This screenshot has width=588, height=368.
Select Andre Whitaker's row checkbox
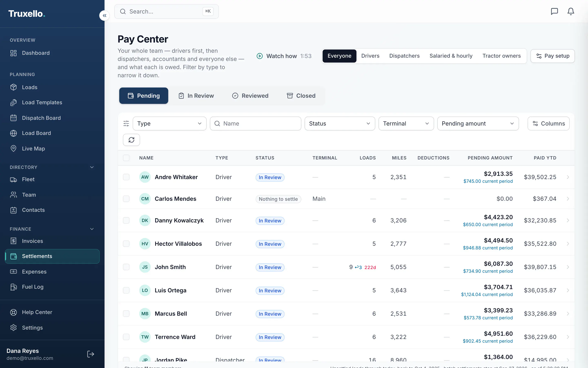tap(126, 177)
